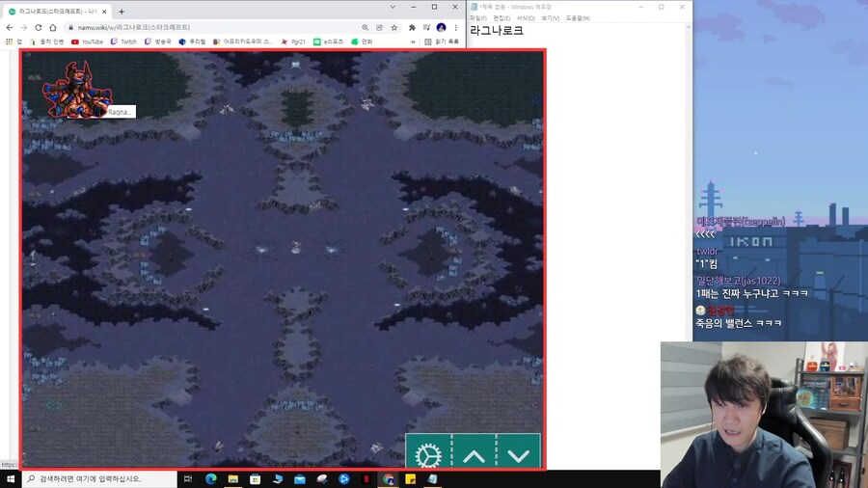Open Windows Start menu
This screenshot has width=868, height=488.
click(11, 478)
